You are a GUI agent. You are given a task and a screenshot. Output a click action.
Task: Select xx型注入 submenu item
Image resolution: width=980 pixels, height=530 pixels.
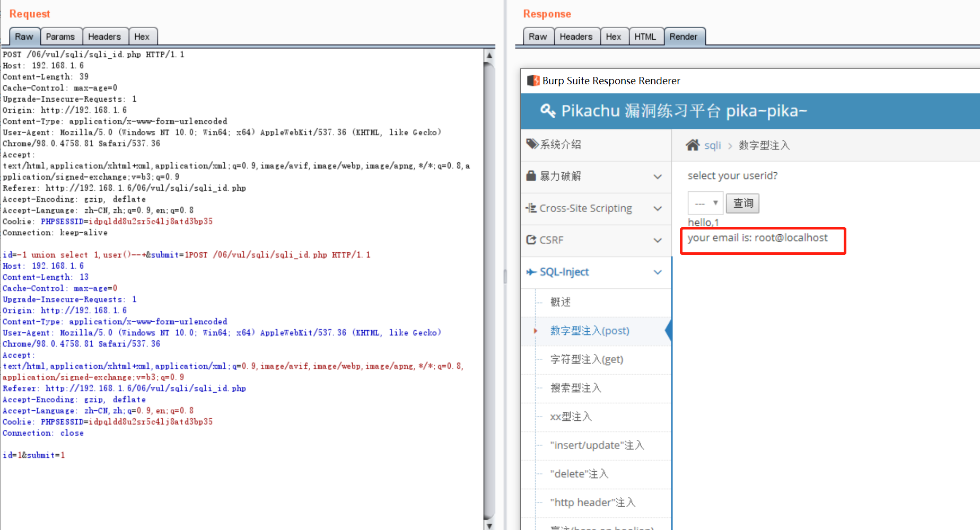click(x=571, y=417)
